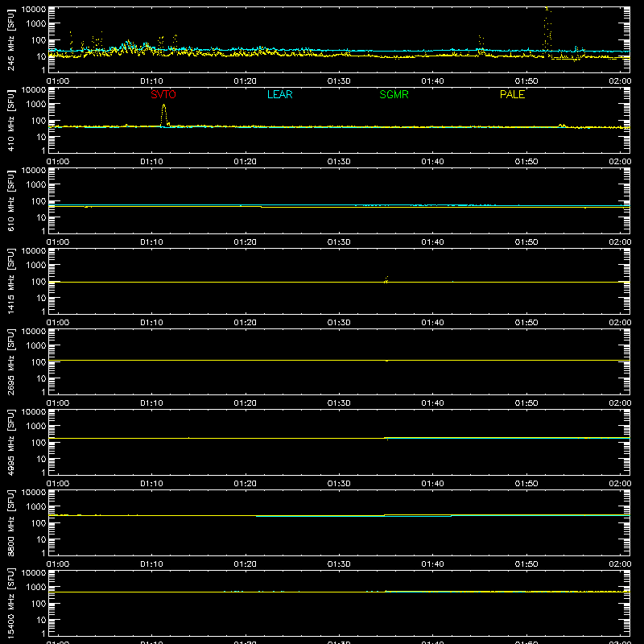644x644 pixels.
Task: Select the 4995 MHz [SFU] axis title
Action: click(11, 442)
